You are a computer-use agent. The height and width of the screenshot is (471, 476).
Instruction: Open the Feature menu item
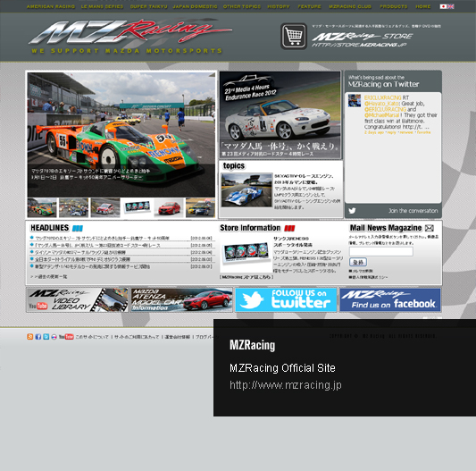coord(309,6)
